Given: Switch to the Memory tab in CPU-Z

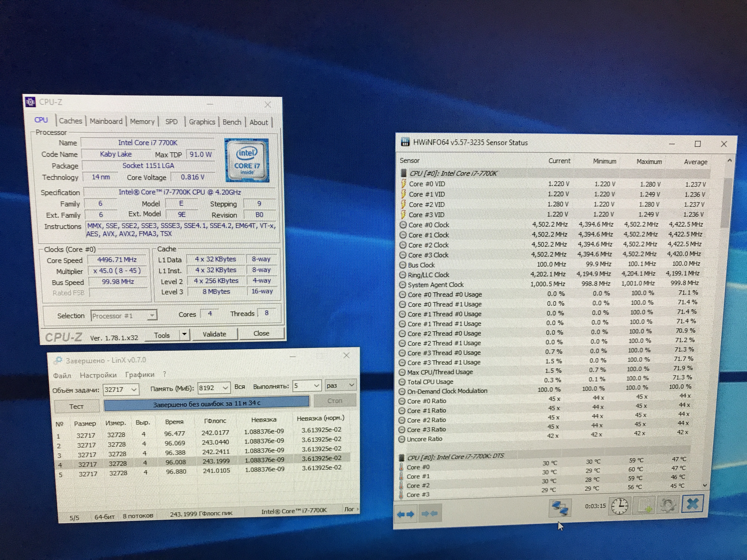Looking at the screenshot, I should point(142,121).
